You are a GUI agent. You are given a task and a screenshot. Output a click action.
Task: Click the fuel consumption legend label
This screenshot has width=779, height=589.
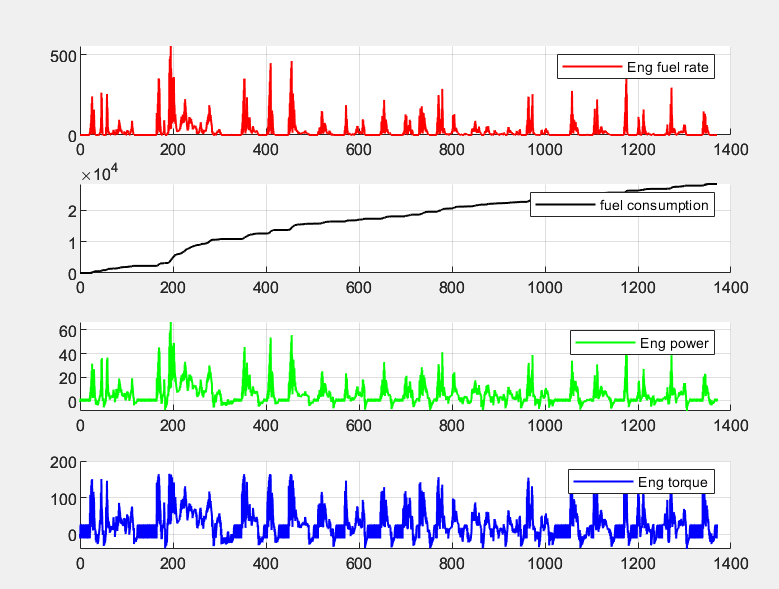654,205
